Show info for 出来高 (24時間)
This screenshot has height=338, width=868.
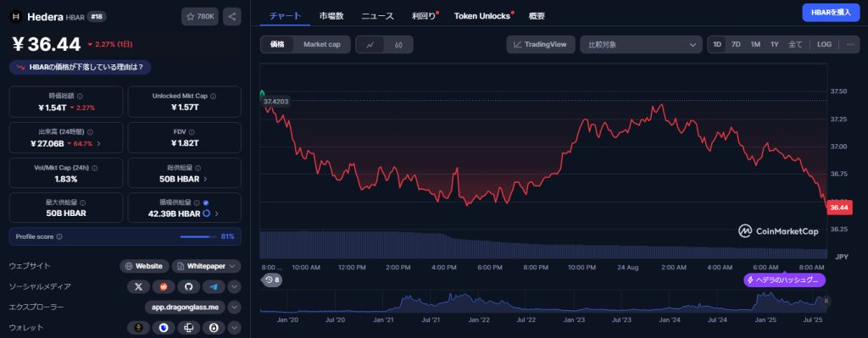click(90, 132)
